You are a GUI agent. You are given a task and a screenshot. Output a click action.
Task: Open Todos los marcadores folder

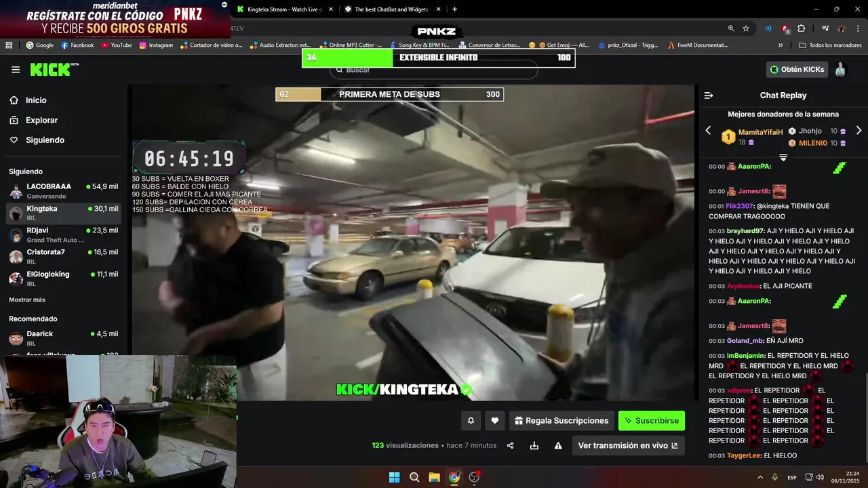coord(831,45)
